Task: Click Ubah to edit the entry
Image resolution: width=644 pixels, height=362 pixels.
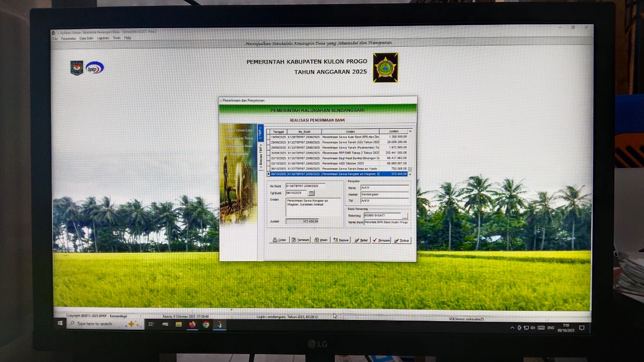Action: click(321, 240)
